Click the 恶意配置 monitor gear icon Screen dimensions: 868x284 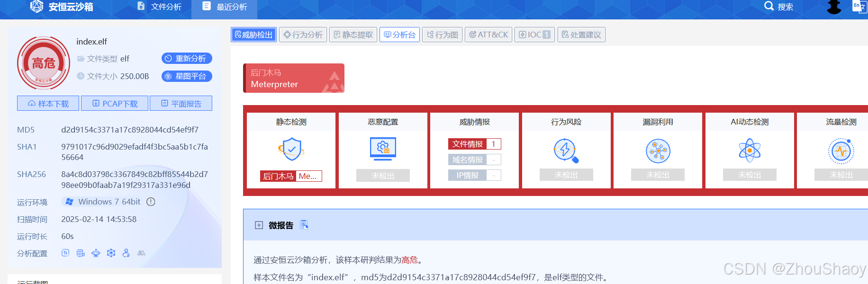(383, 149)
